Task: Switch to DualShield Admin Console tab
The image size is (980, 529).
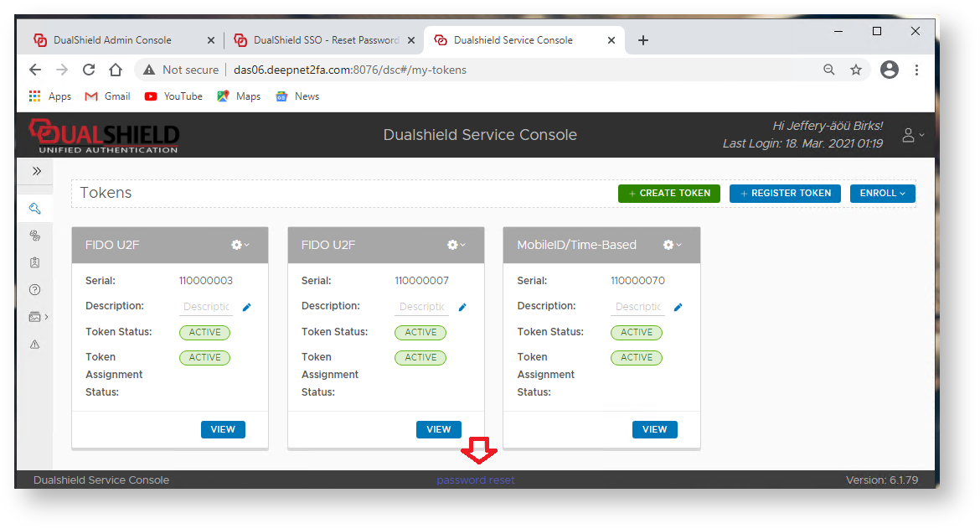Action: 112,40
